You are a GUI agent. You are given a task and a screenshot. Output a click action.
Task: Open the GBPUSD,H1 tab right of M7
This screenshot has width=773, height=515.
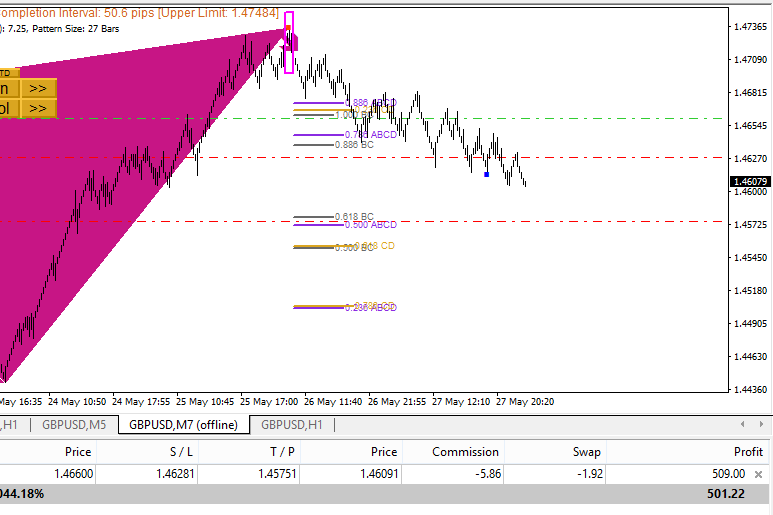click(292, 425)
